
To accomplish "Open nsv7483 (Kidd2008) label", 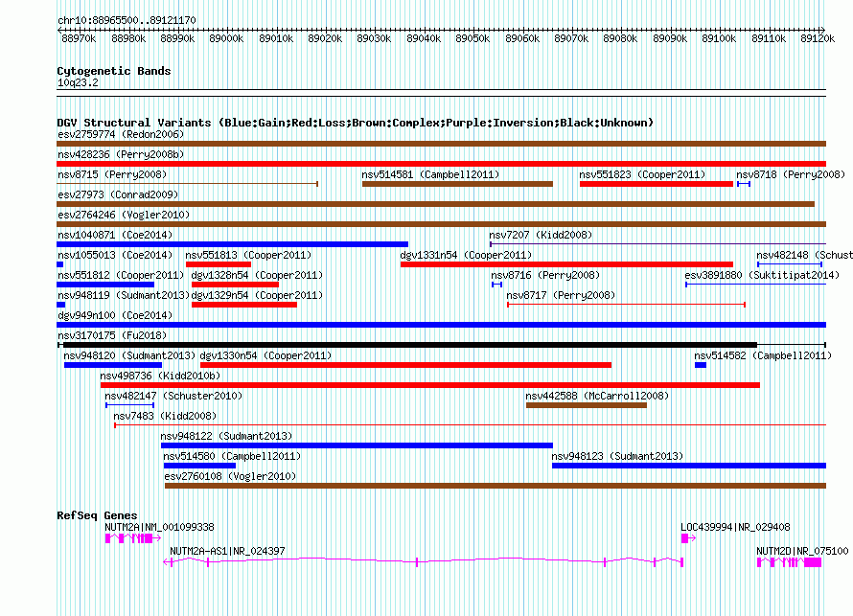I will click(x=166, y=416).
